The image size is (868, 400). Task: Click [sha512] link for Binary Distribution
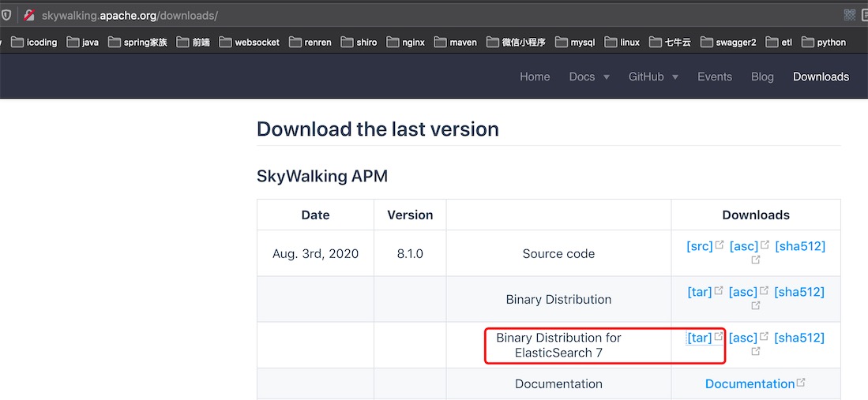point(799,292)
